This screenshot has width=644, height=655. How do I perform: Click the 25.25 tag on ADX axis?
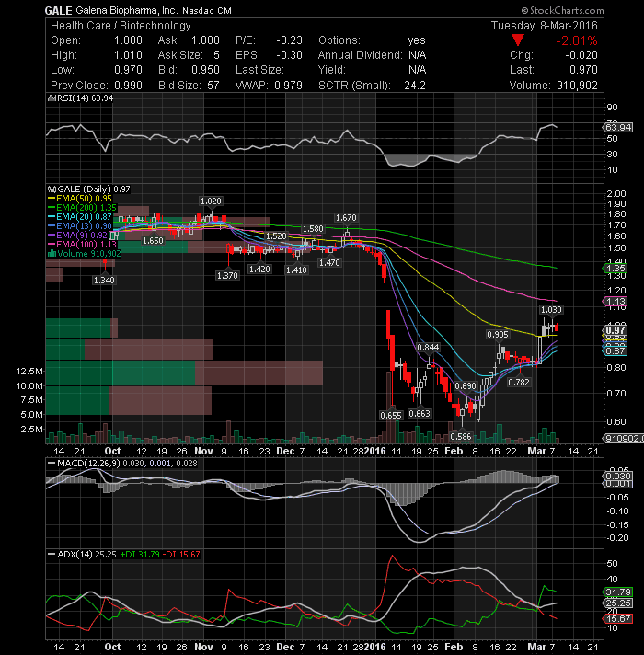coord(618,603)
